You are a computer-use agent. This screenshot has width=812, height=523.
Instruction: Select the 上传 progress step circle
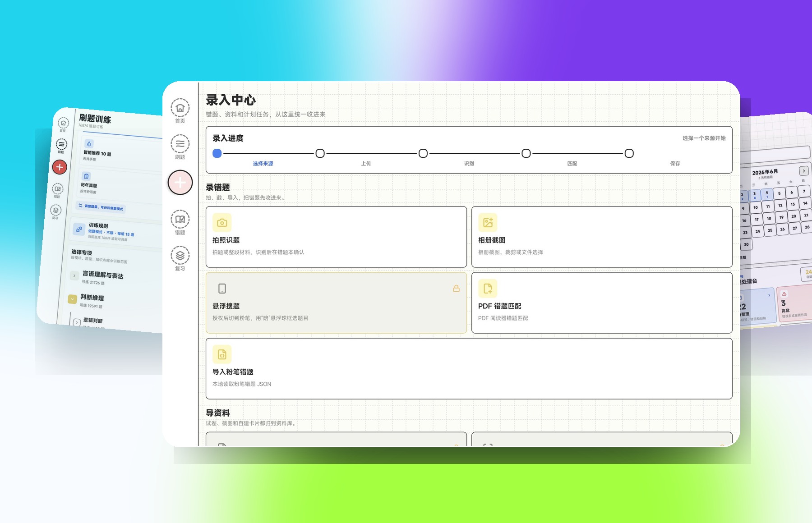tap(320, 153)
